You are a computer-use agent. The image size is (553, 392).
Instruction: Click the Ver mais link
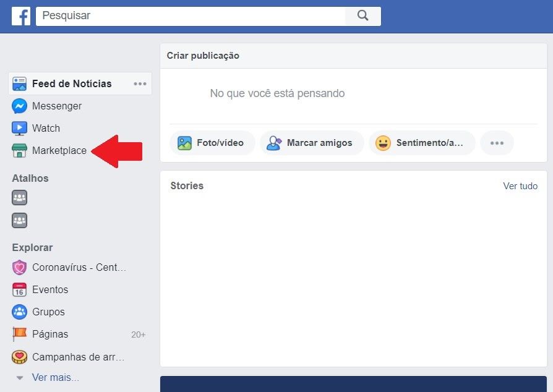tap(56, 378)
